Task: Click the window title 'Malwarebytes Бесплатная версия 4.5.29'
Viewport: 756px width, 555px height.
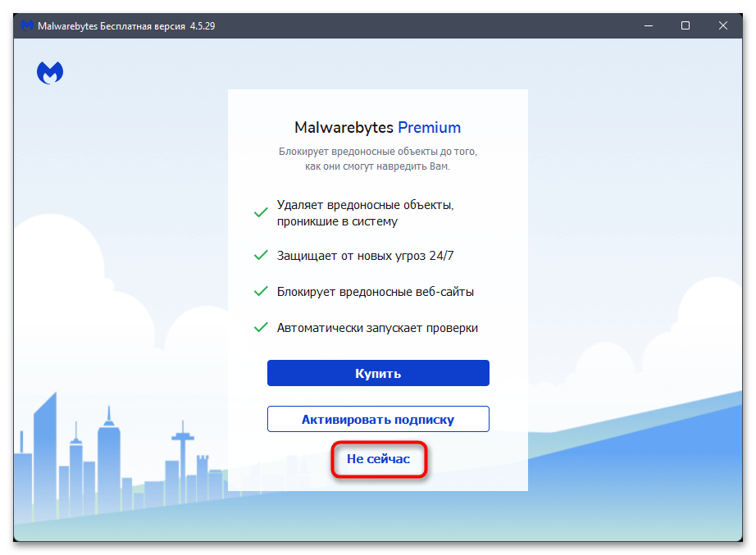Action: click(x=126, y=26)
